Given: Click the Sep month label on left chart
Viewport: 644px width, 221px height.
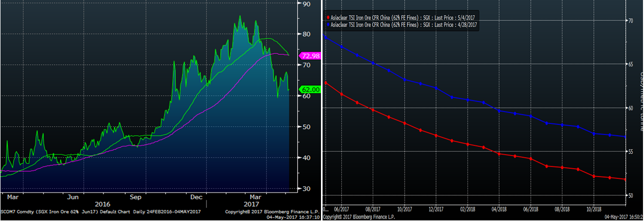Looking at the screenshot, I should pyautogui.click(x=135, y=196).
